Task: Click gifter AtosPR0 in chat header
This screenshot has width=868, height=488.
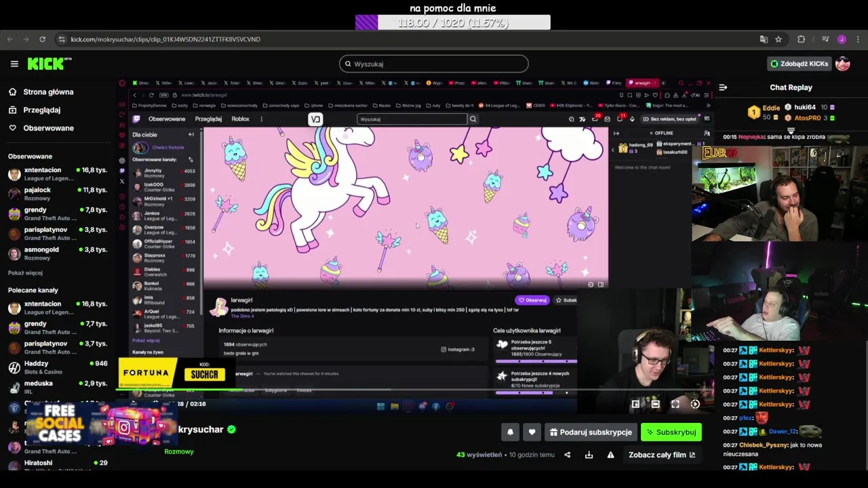Action: point(808,118)
